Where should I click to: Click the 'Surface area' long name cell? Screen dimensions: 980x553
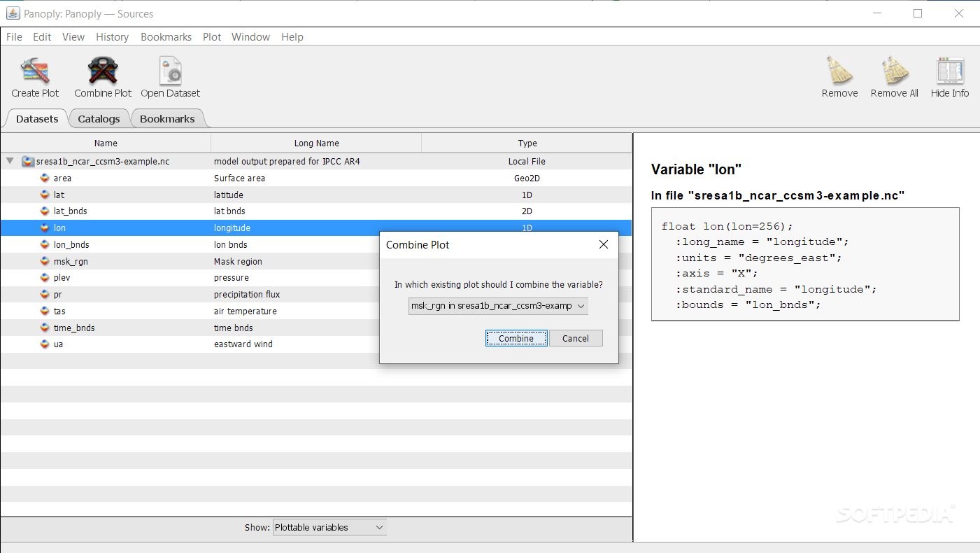pos(239,178)
